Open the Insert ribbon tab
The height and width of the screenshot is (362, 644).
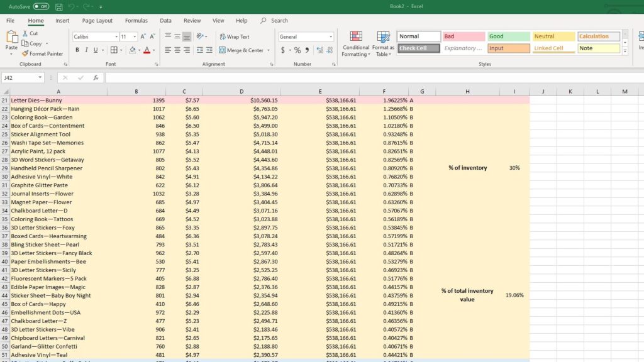tap(62, 19)
